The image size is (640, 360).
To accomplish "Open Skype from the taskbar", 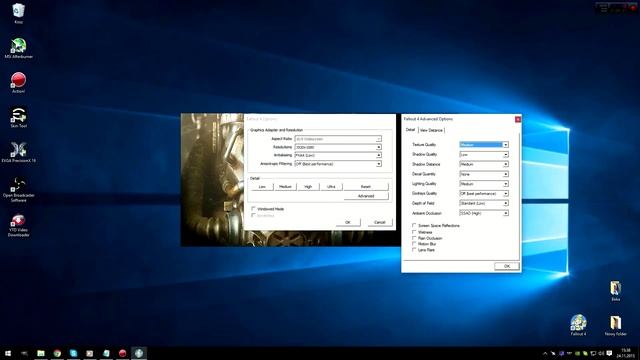I will click(73, 353).
